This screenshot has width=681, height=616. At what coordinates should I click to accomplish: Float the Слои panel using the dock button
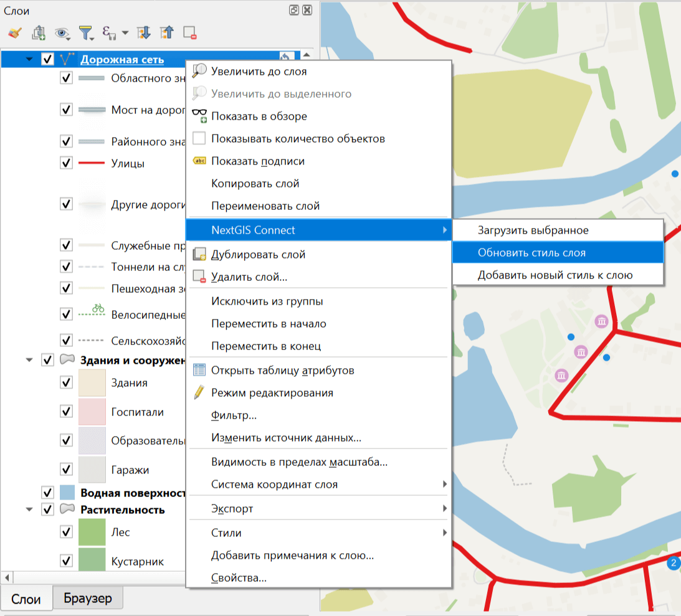[x=294, y=11]
